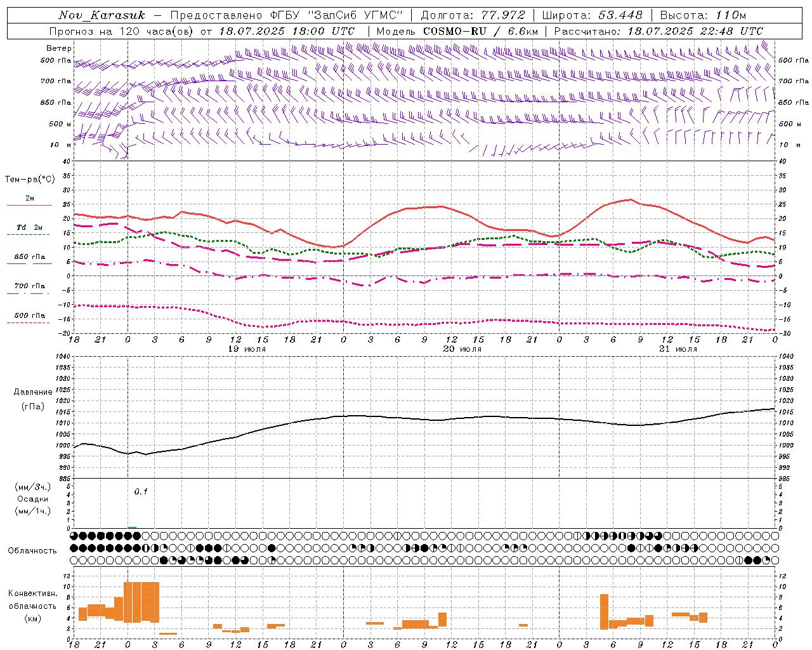Click the 850 гПа temperature legend label
The height and width of the screenshot is (650, 812).
pos(30,257)
